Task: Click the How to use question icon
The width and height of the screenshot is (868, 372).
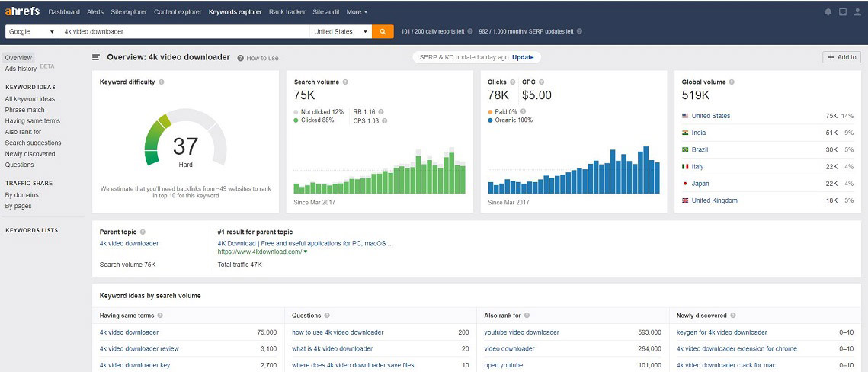Action: coord(241,58)
